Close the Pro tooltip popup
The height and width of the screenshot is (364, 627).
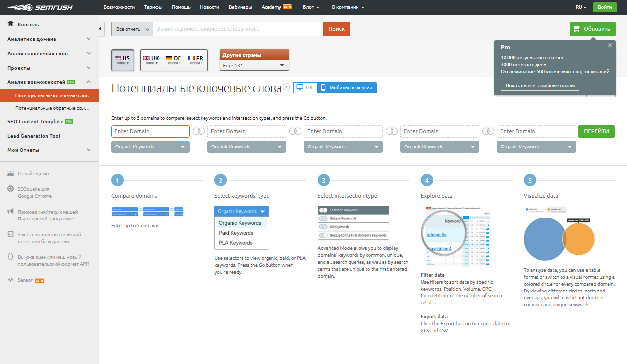pos(610,45)
